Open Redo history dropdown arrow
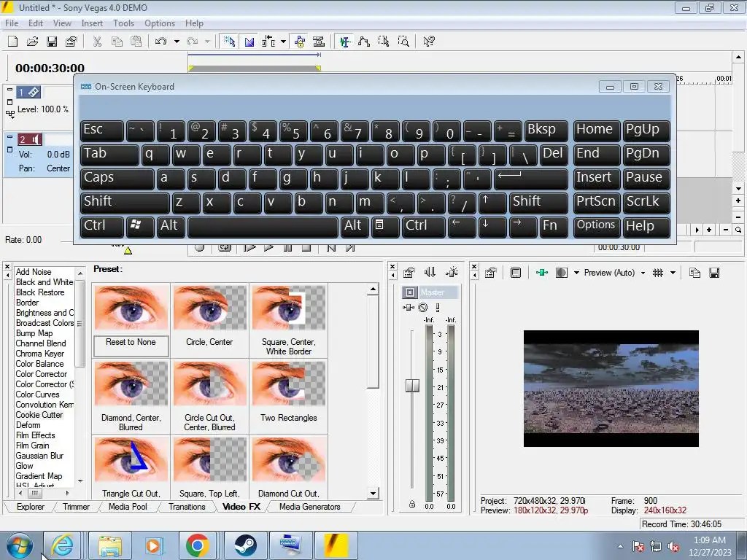Image resolution: width=747 pixels, height=560 pixels. point(207,42)
